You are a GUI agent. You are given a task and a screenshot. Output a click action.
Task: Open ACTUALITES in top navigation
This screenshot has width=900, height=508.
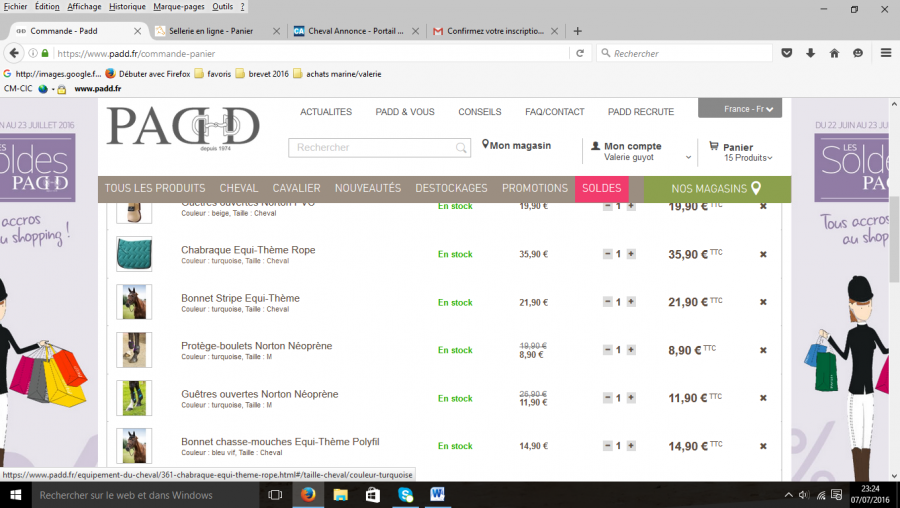[326, 112]
